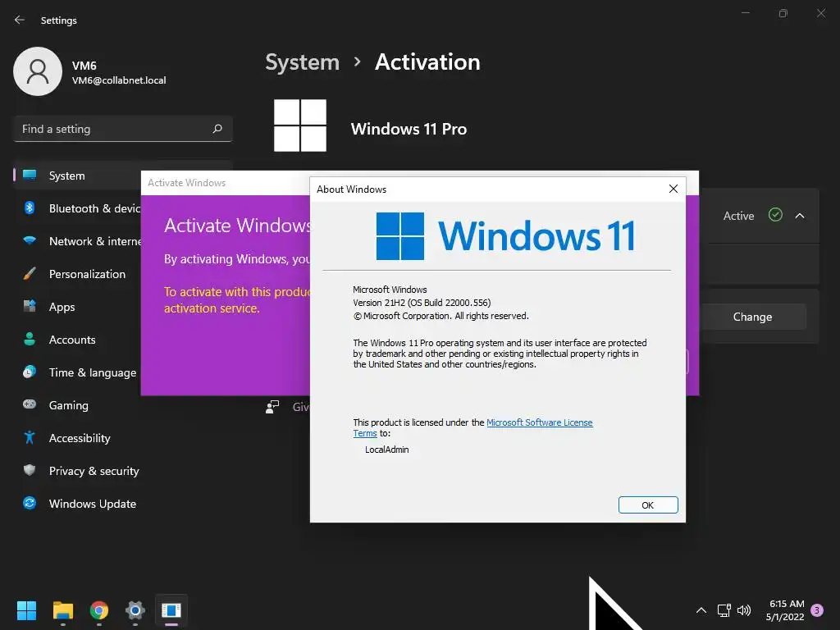Open Time & language settings
Viewport: 840px width, 630px height.
click(x=78, y=372)
